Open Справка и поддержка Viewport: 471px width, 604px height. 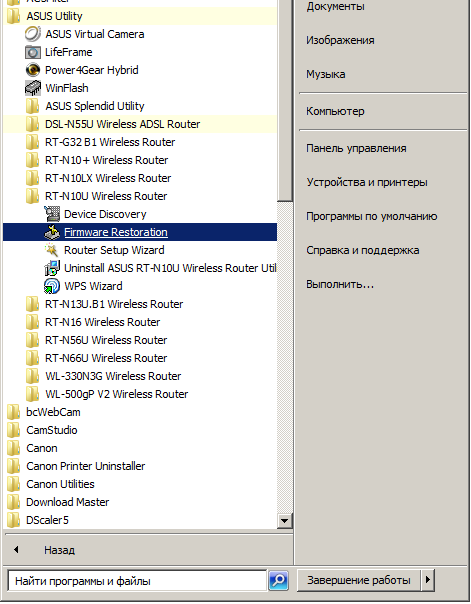[x=362, y=250]
